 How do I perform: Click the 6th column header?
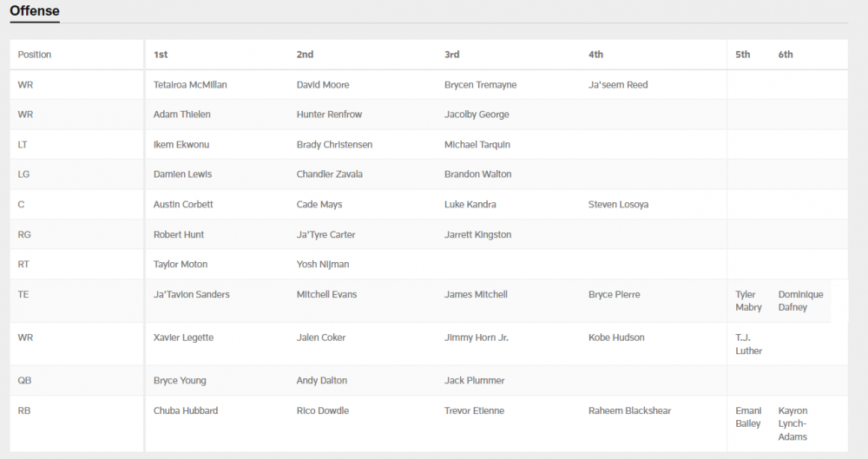point(786,55)
